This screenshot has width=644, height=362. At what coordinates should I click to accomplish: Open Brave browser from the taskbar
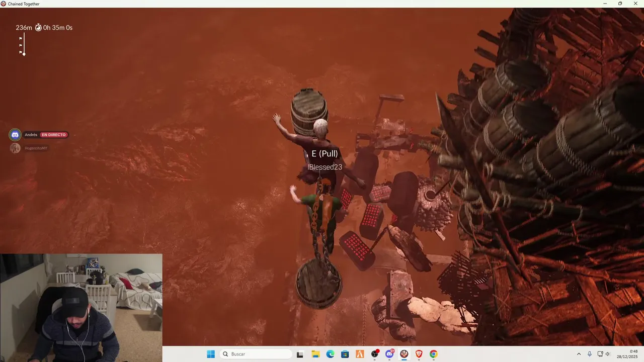[x=419, y=354]
